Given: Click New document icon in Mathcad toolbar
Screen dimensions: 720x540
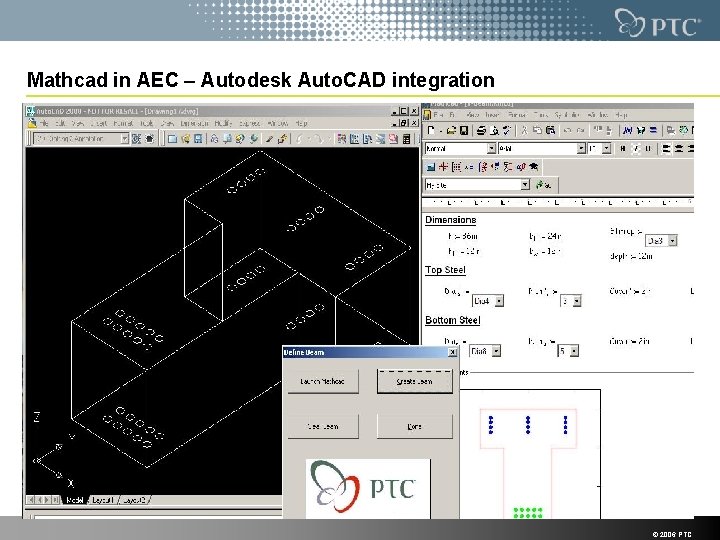Looking at the screenshot, I should pyautogui.click(x=431, y=130).
